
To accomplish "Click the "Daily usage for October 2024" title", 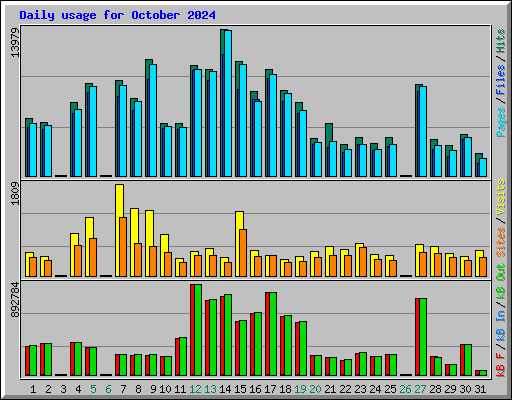I will (x=117, y=15).
